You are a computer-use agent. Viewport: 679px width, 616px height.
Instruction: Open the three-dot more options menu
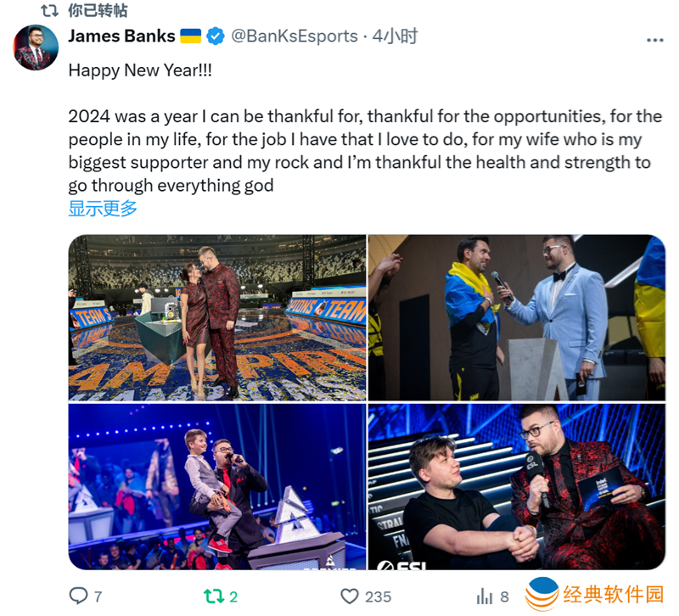[x=654, y=40]
